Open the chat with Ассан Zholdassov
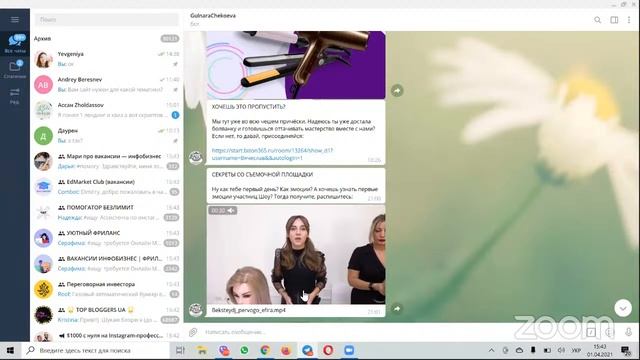 pos(107,110)
